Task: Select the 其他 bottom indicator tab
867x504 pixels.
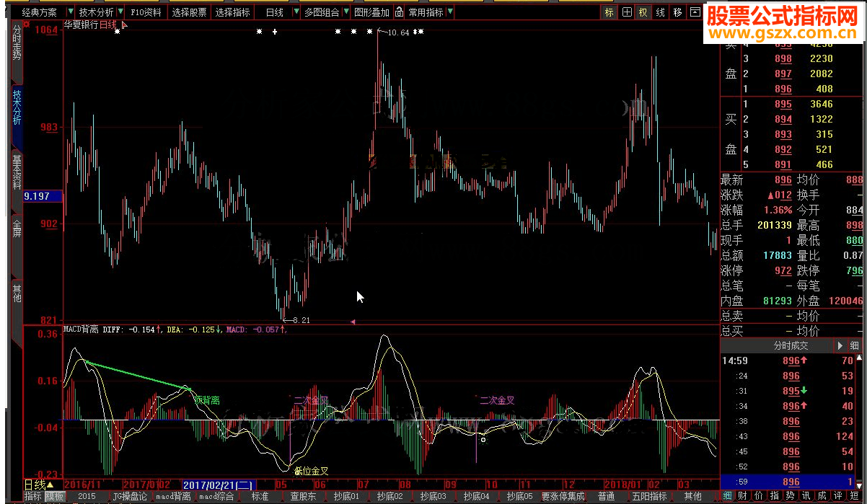Action: pyautogui.click(x=692, y=497)
